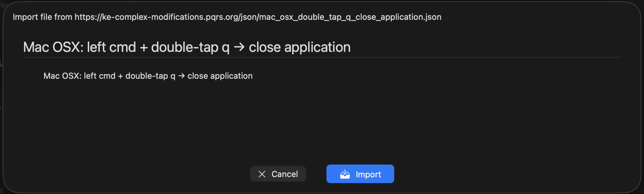Click "Mac OSX" in the large heading
Screen dimensions: 644x194
click(53, 47)
